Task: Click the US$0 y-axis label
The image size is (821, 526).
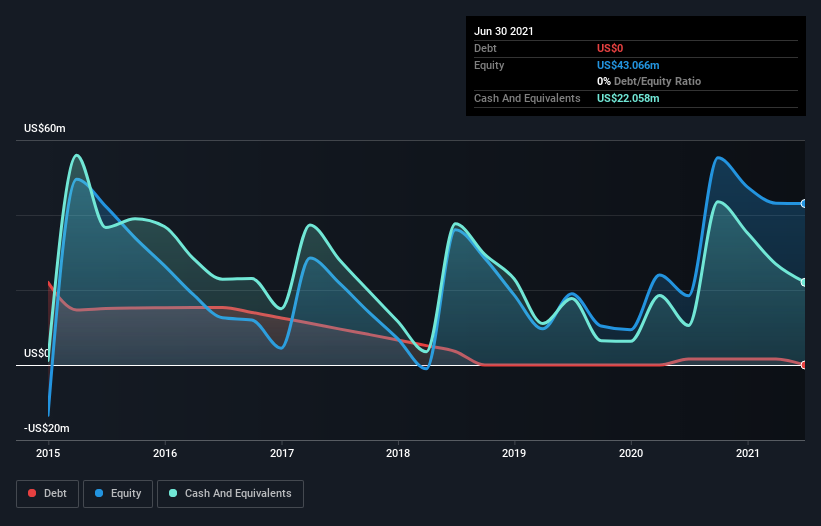Action: tap(36, 353)
